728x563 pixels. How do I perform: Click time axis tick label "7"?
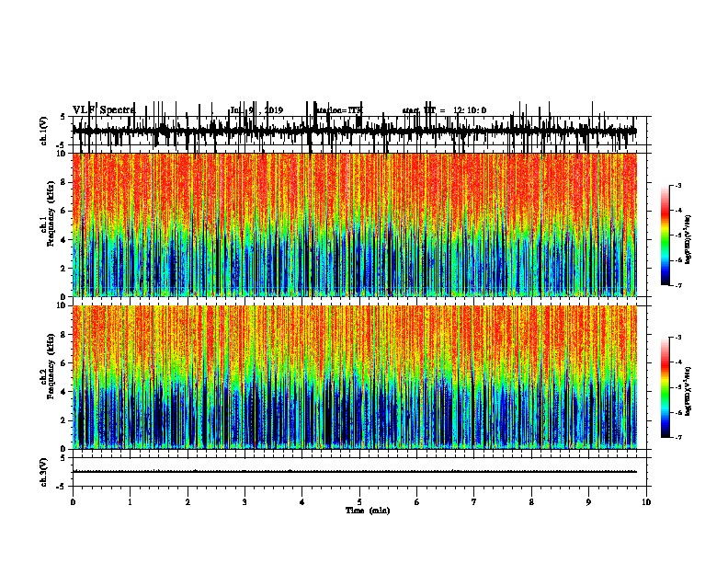474,502
